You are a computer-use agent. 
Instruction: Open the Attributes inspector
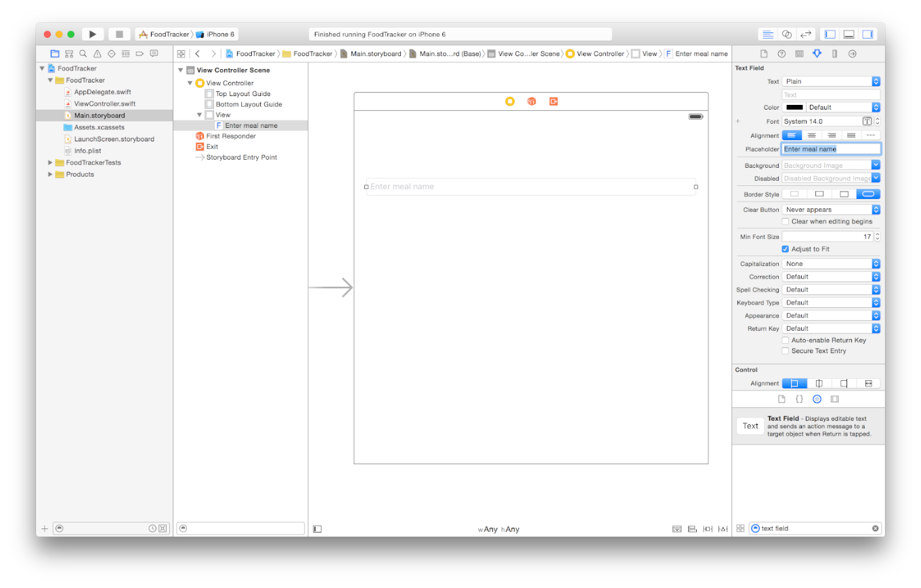pos(817,53)
